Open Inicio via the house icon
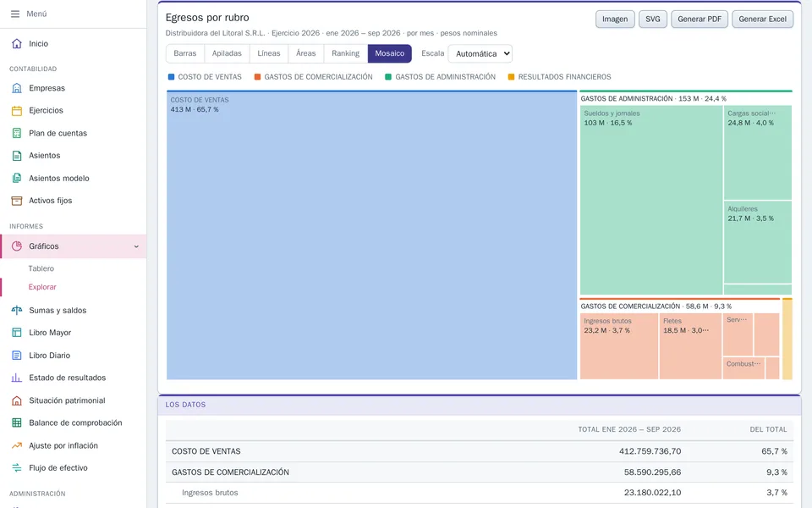Image resolution: width=812 pixels, height=508 pixels. point(17,43)
